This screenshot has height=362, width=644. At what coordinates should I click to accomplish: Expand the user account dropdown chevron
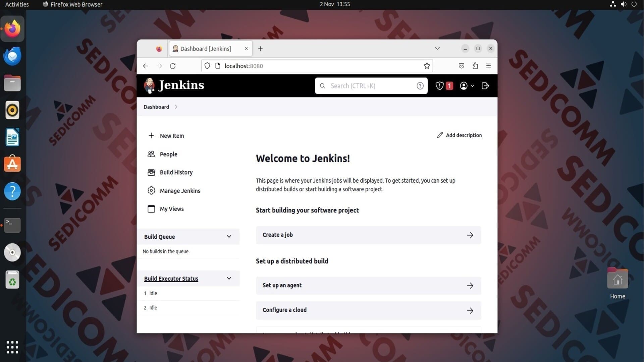(472, 86)
